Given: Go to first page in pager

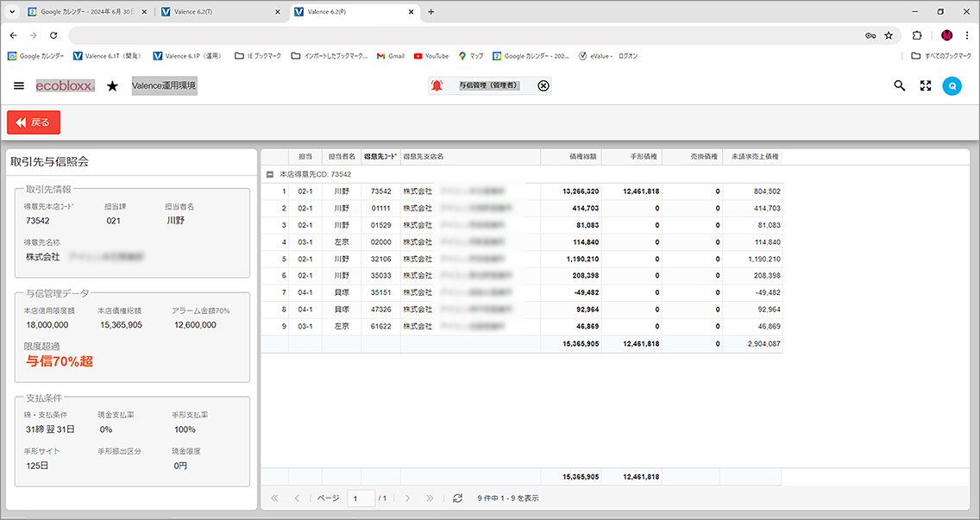Looking at the screenshot, I should (274, 498).
